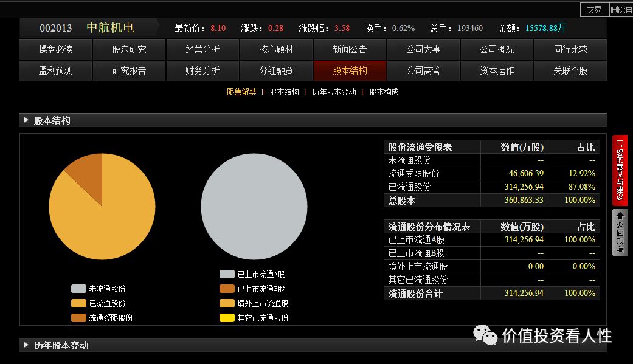Click the 境外上市流通股 table row label
Image resolution: width=633 pixels, height=364 pixels.
(x=418, y=266)
